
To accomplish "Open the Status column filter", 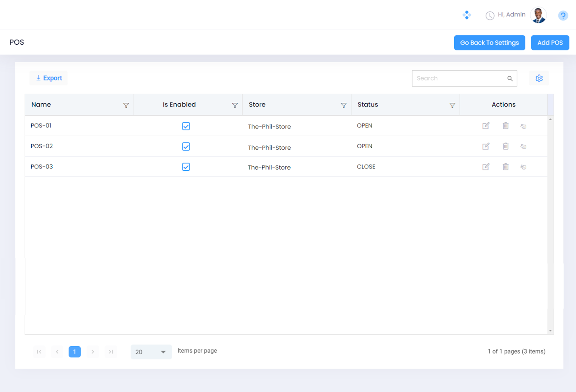I will click(452, 105).
